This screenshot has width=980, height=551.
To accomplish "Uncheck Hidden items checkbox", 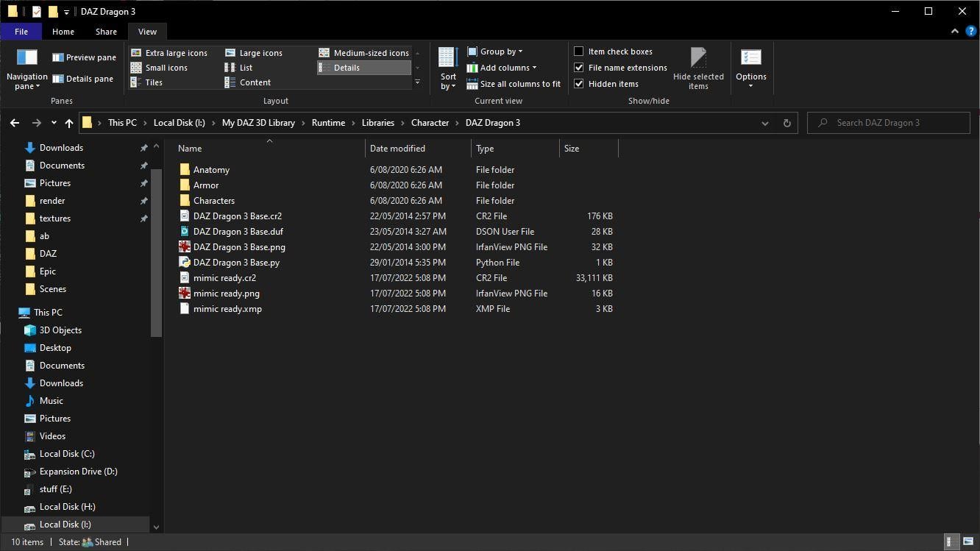I will (579, 84).
